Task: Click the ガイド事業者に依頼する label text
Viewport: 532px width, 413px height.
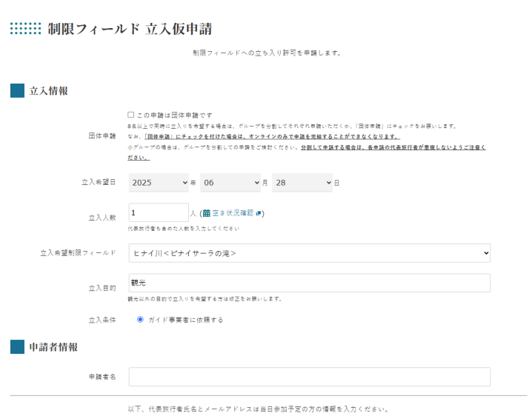Action: pyautogui.click(x=185, y=320)
